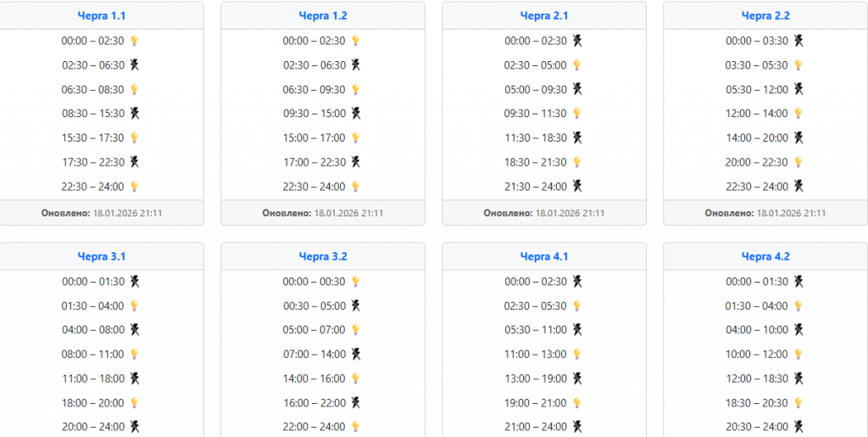Image resolution: width=868 pixels, height=437 pixels.
Task: Click power-off icon for 07:00 – 14:00 in Черга 3.2
Action: (357, 354)
